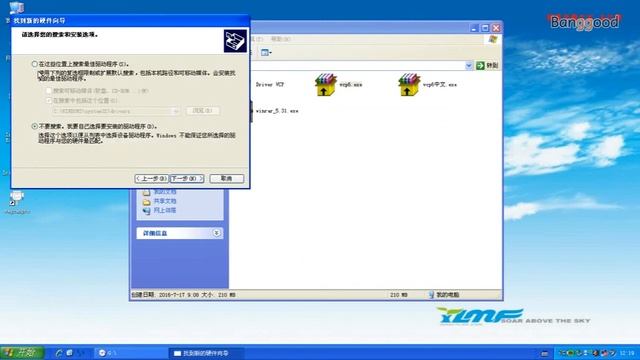Expand the 详细信息 details panel chevron
640x360 pixels.
pos(216,233)
